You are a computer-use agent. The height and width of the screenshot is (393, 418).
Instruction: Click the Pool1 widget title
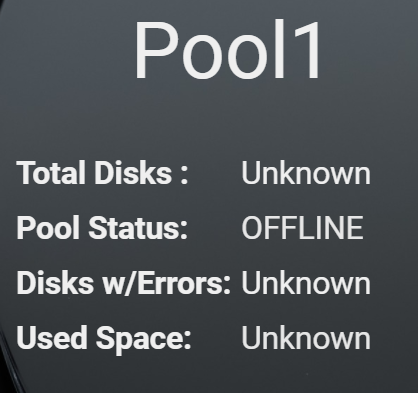(227, 50)
